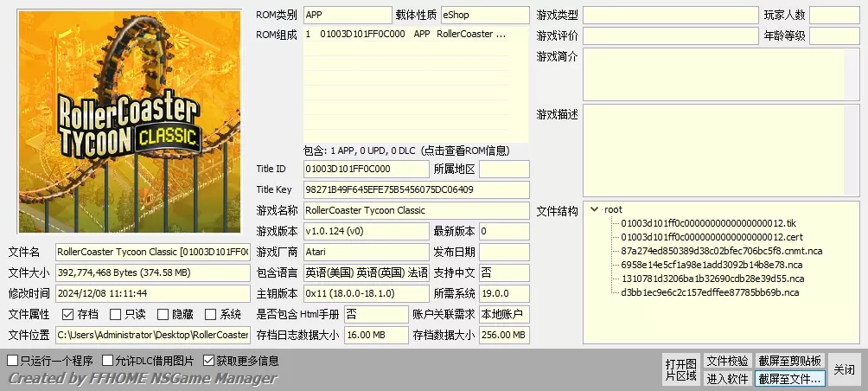
Task: Toggle 允许DLC借用图片 checkbox
Action: (x=108, y=361)
